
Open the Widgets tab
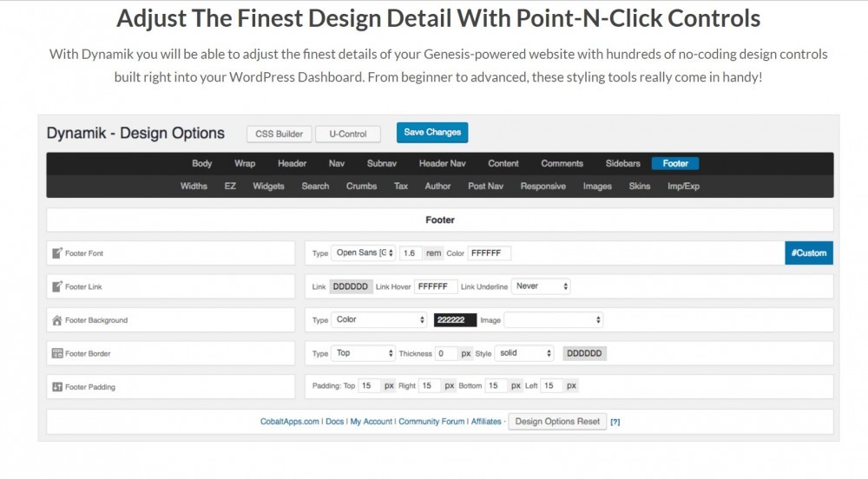268,187
